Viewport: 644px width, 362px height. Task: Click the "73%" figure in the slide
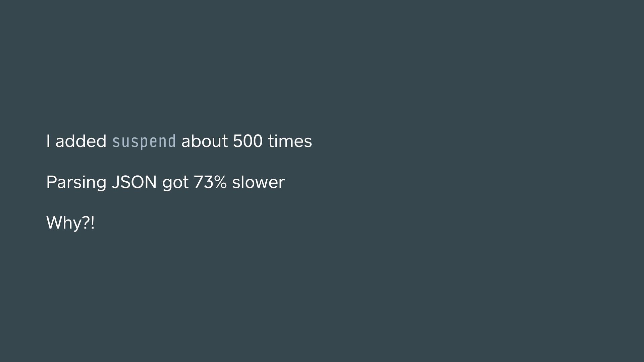[x=210, y=182]
